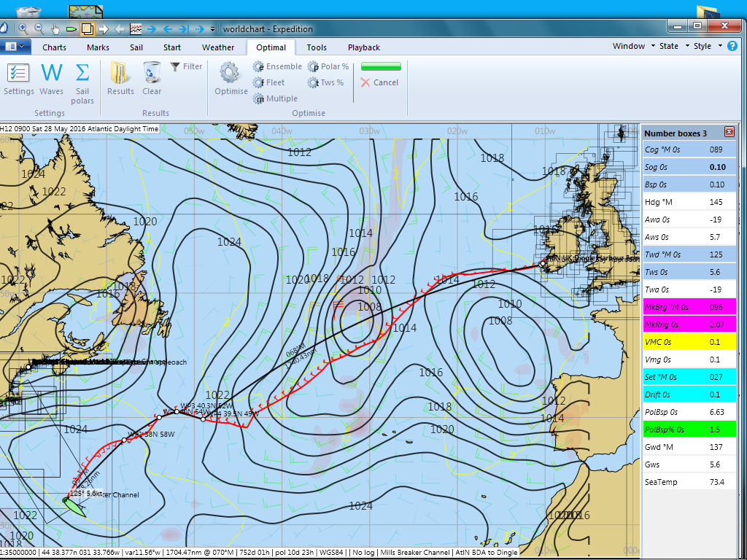Open Sail polars settings

click(x=82, y=77)
